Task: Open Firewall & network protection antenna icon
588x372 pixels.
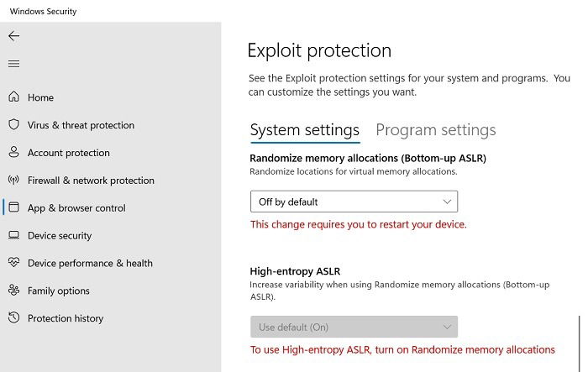Action: click(14, 180)
